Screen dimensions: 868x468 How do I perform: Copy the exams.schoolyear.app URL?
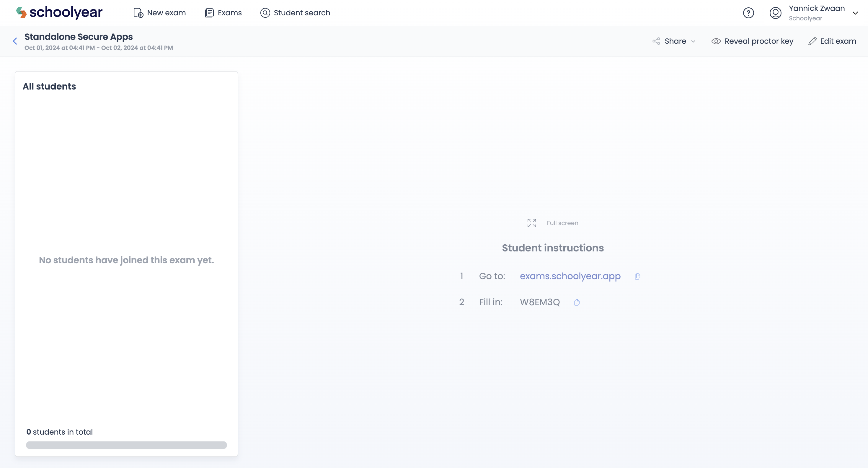click(637, 277)
